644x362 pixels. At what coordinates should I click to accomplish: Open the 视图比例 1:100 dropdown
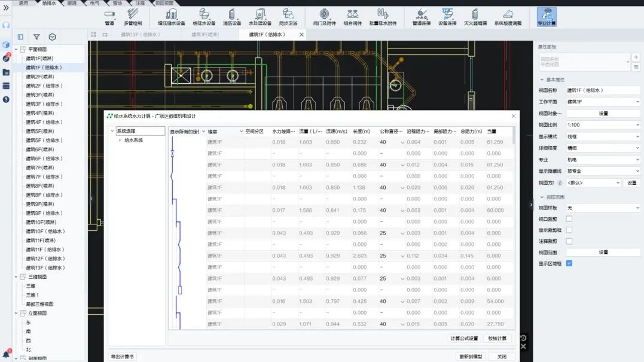[x=603, y=125]
